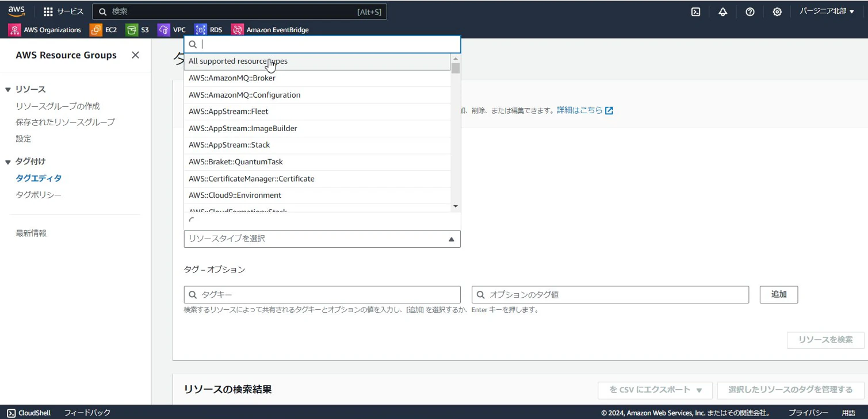Click the 選択したリソースのタグを管理する button
The image size is (868, 419).
click(x=790, y=390)
